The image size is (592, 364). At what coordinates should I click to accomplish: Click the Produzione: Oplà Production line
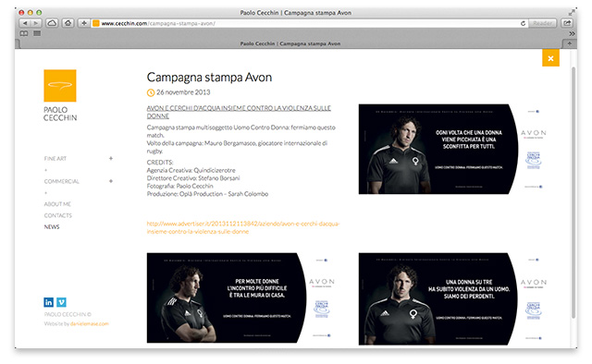[x=207, y=194]
